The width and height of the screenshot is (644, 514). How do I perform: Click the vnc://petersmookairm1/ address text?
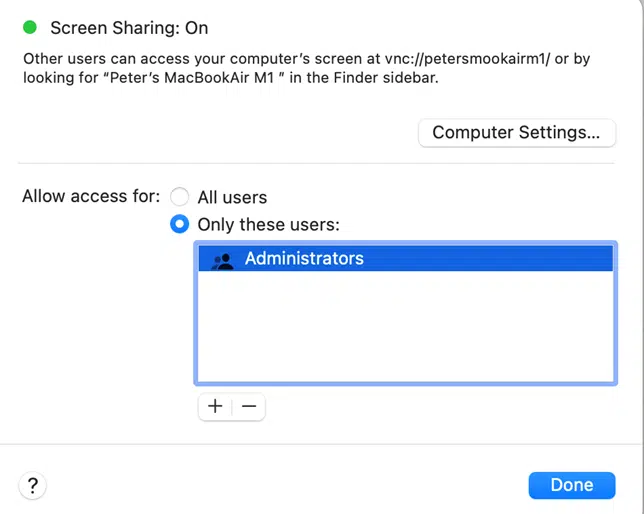pos(467,59)
